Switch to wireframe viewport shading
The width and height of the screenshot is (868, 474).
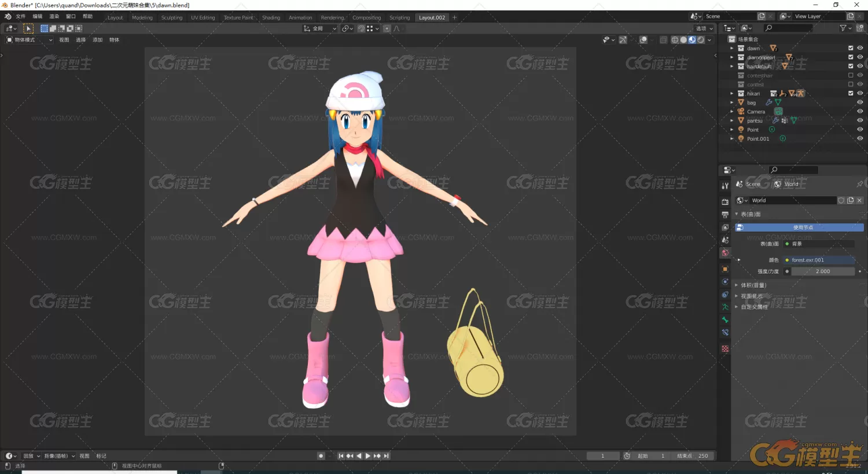click(x=675, y=40)
